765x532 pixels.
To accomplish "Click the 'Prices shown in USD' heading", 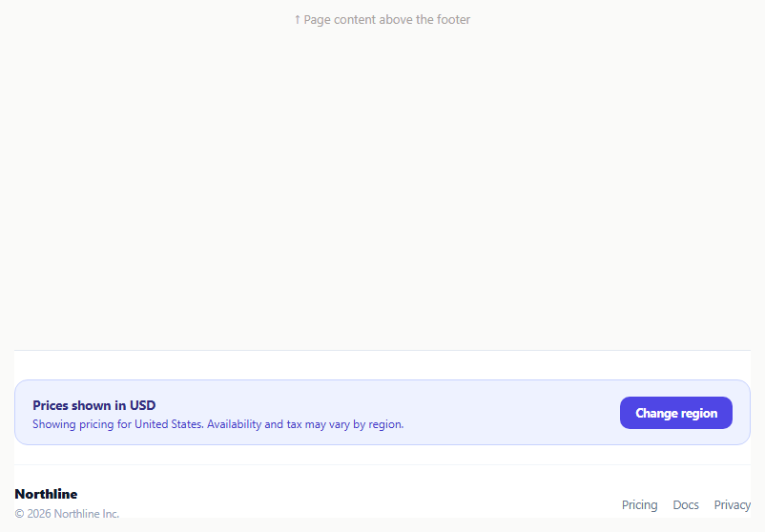I will 94,405.
